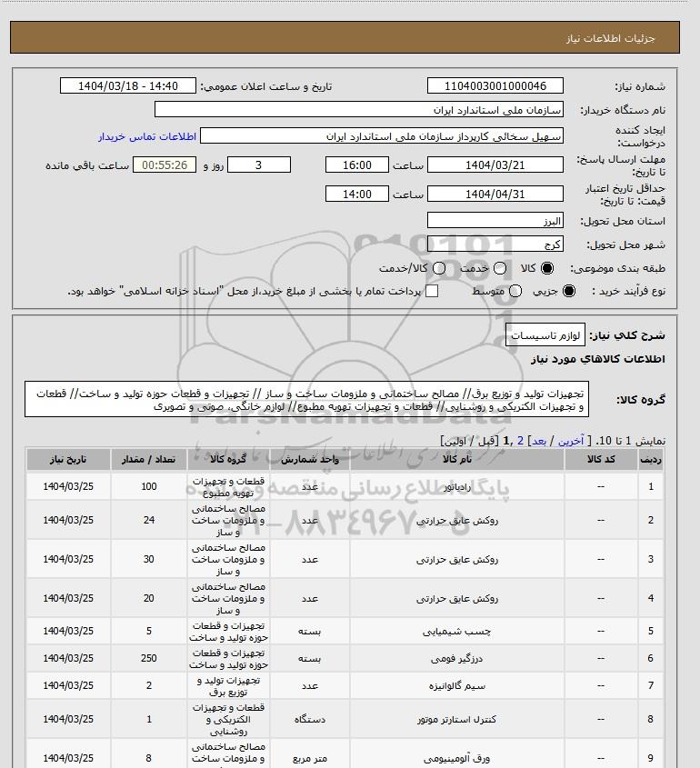
Task: Click the remaining time countdown 00:55:26
Action: [x=165, y=165]
